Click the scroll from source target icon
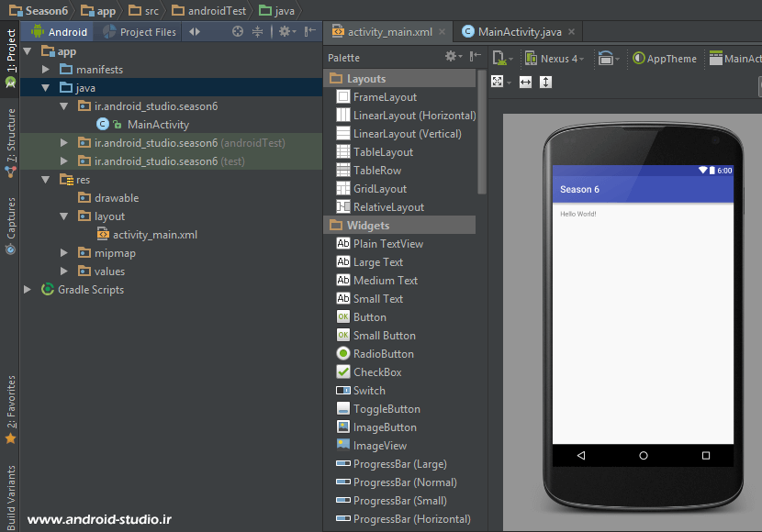 point(237,31)
